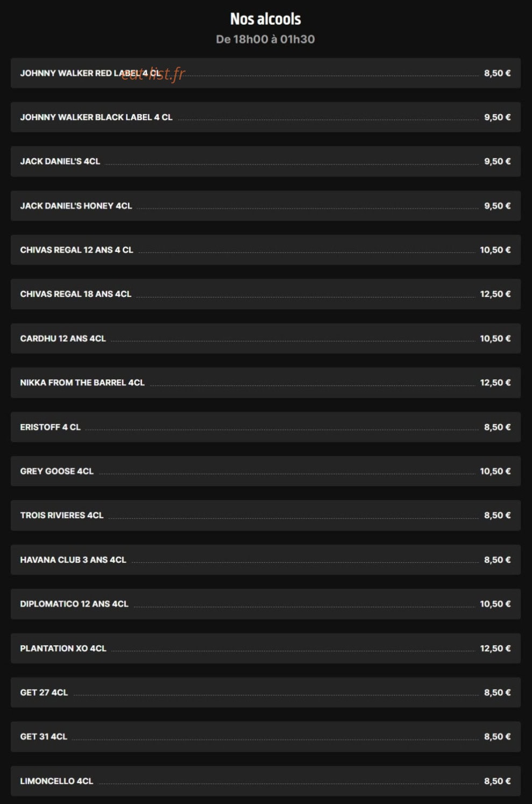Choose the Plantation XO 4CL entry
The width and height of the screenshot is (532, 804).
pos(265,648)
